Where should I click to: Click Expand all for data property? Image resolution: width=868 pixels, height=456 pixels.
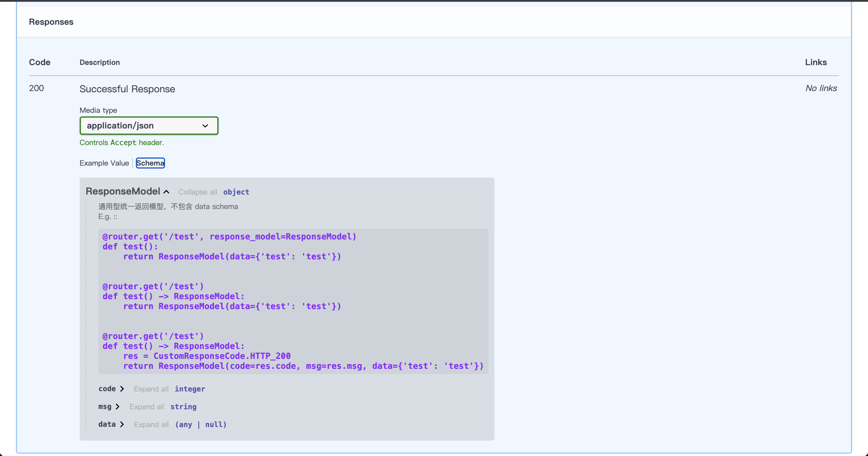(x=151, y=425)
